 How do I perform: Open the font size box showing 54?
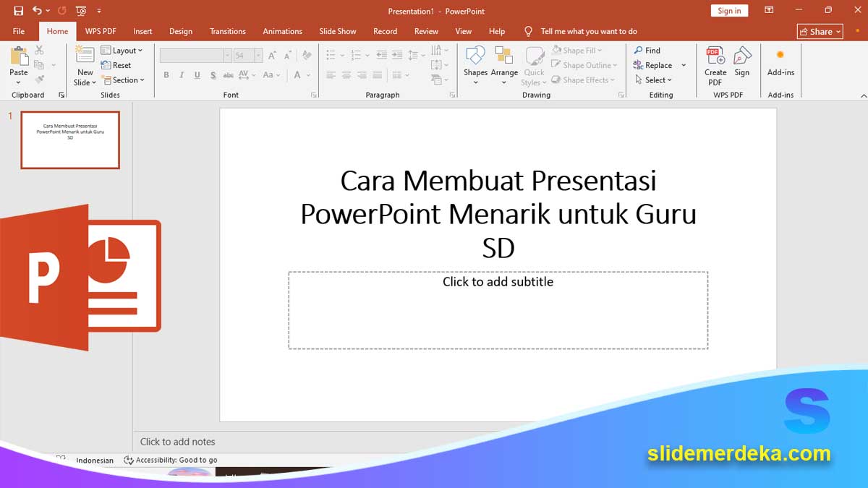[x=247, y=55]
